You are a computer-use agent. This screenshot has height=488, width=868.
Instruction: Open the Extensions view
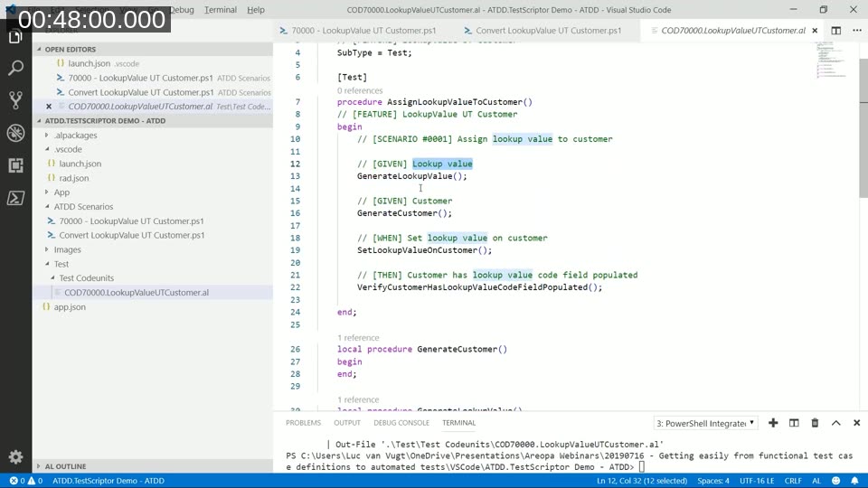tap(15, 164)
